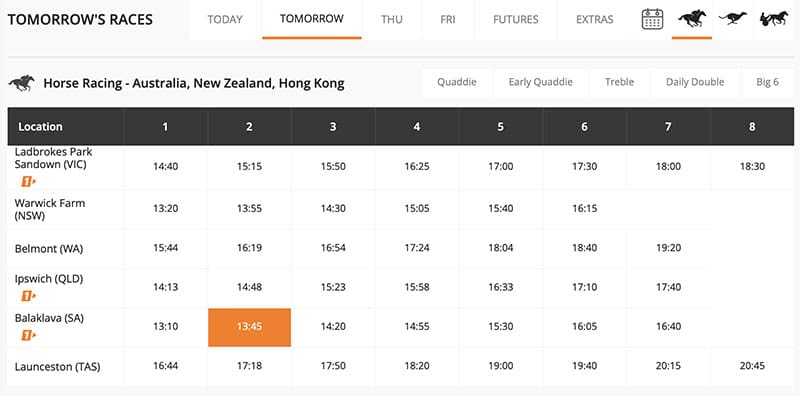The image size is (800, 396).
Task: Open the EXTRAS tab
Action: click(595, 20)
